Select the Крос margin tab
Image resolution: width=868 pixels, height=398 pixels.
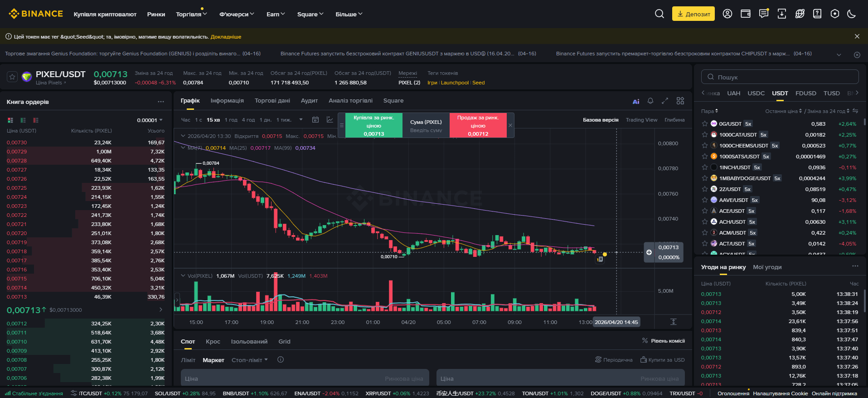[x=213, y=341]
